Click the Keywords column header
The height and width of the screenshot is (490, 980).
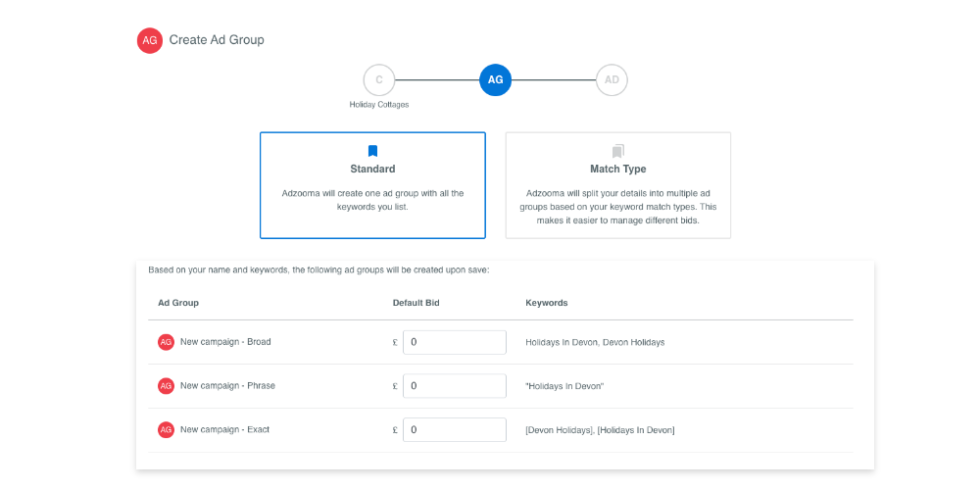[546, 303]
